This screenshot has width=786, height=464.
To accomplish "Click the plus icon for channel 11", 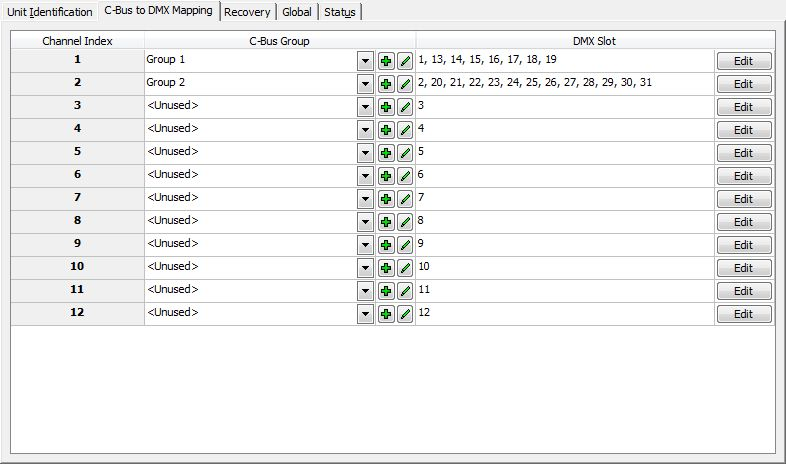I will [x=386, y=291].
